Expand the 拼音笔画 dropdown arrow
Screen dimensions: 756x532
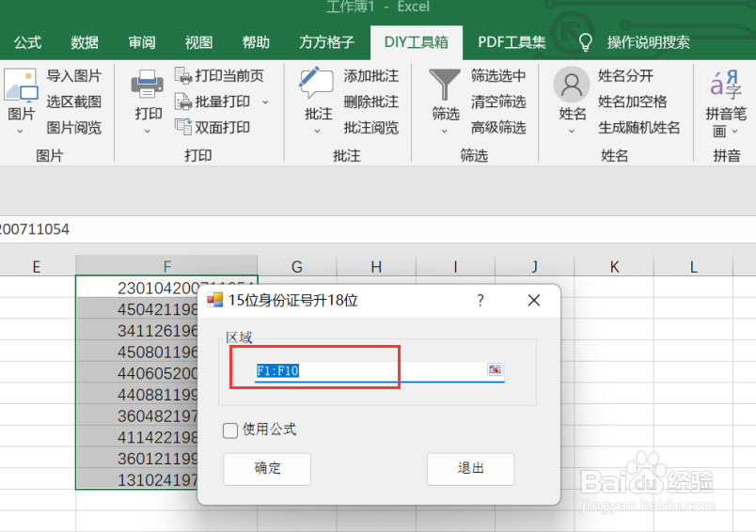tap(734, 131)
